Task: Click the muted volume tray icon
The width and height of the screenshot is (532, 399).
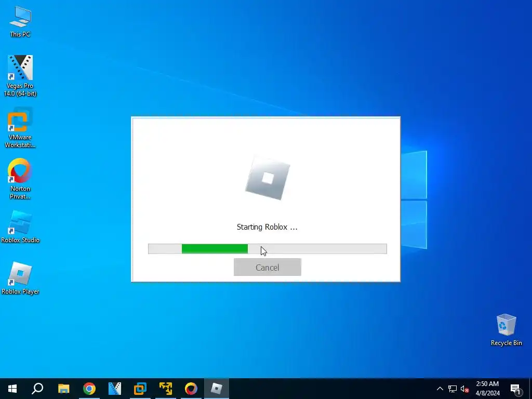Action: click(x=464, y=389)
